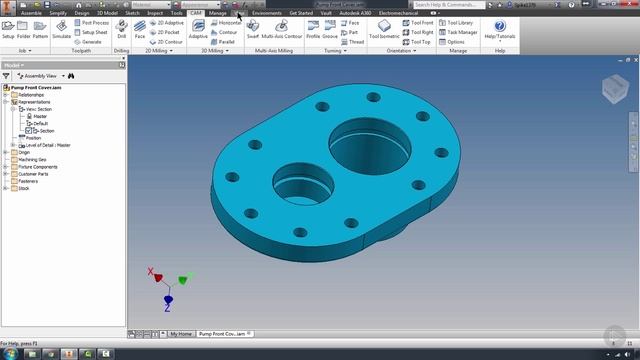Expand the Relationships tree node
The height and width of the screenshot is (360, 640).
pos(6,95)
